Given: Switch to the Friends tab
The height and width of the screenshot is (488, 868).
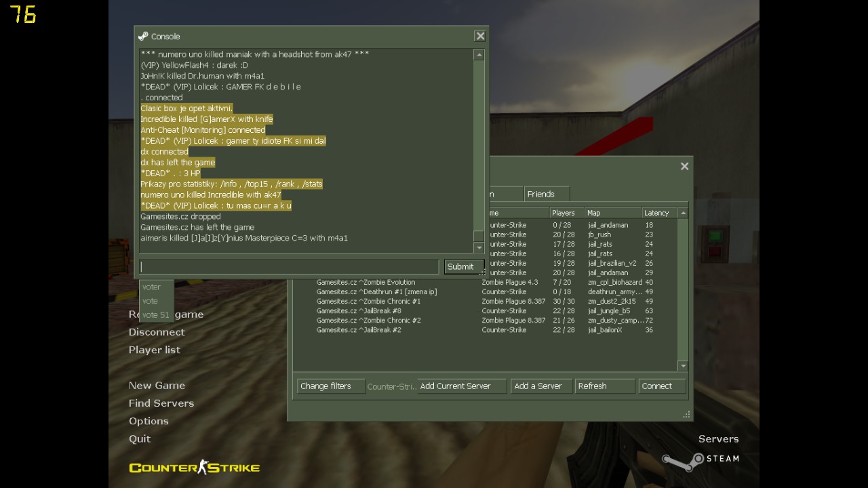Looking at the screenshot, I should click(x=547, y=194).
